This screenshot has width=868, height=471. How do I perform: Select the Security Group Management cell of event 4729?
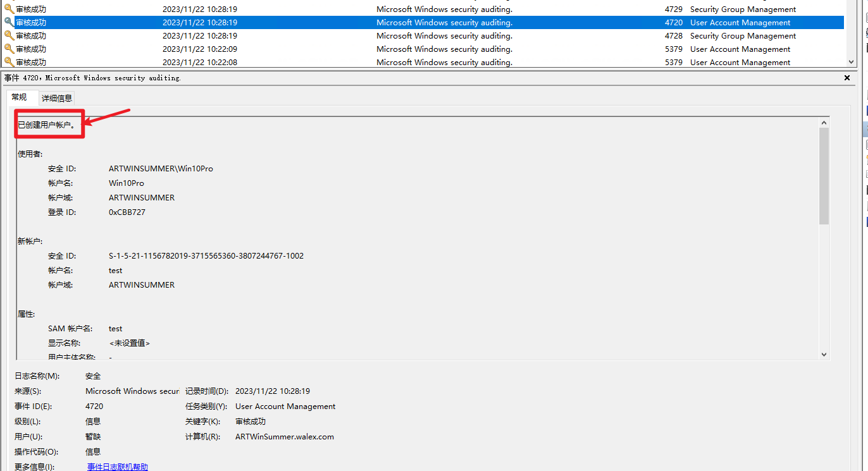(743, 9)
